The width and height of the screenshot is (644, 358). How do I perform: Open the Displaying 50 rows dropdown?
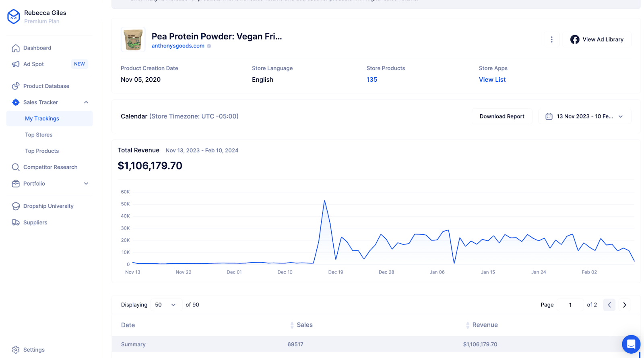pyautogui.click(x=165, y=305)
